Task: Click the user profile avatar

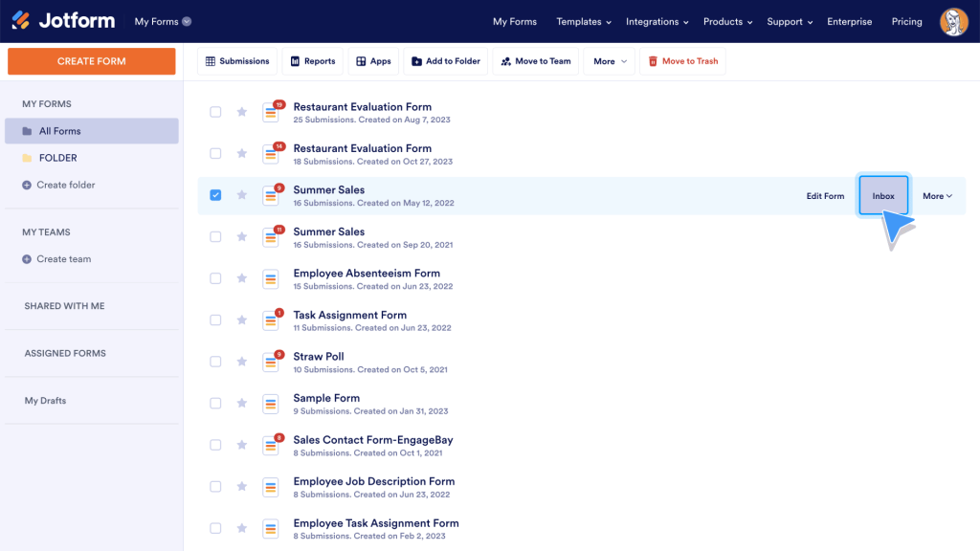Action: click(953, 21)
